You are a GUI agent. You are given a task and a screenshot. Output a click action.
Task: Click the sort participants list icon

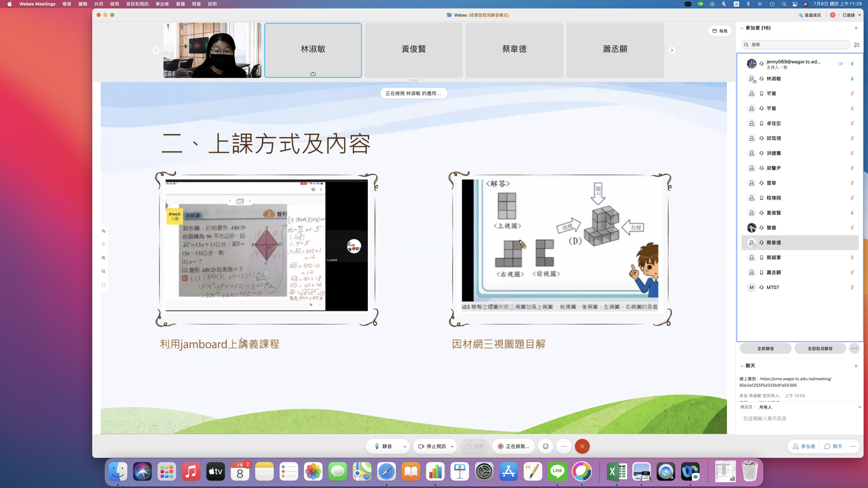(x=857, y=45)
